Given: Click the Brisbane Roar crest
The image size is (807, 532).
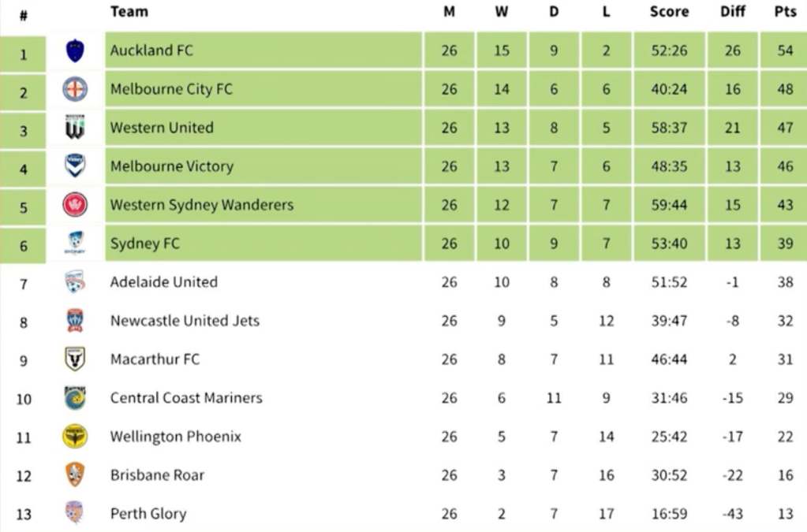Looking at the screenshot, I should click(x=75, y=475).
